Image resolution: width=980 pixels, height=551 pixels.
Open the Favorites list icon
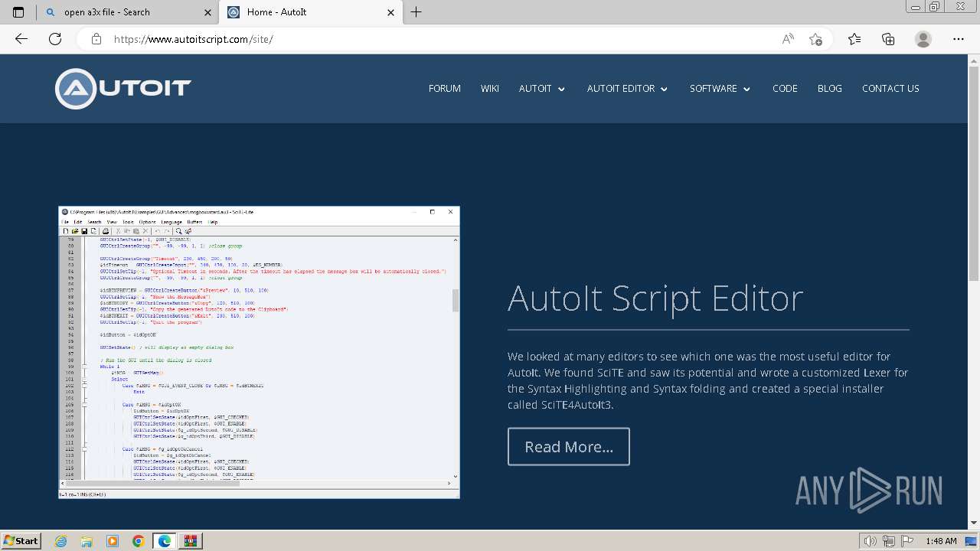[x=854, y=39]
